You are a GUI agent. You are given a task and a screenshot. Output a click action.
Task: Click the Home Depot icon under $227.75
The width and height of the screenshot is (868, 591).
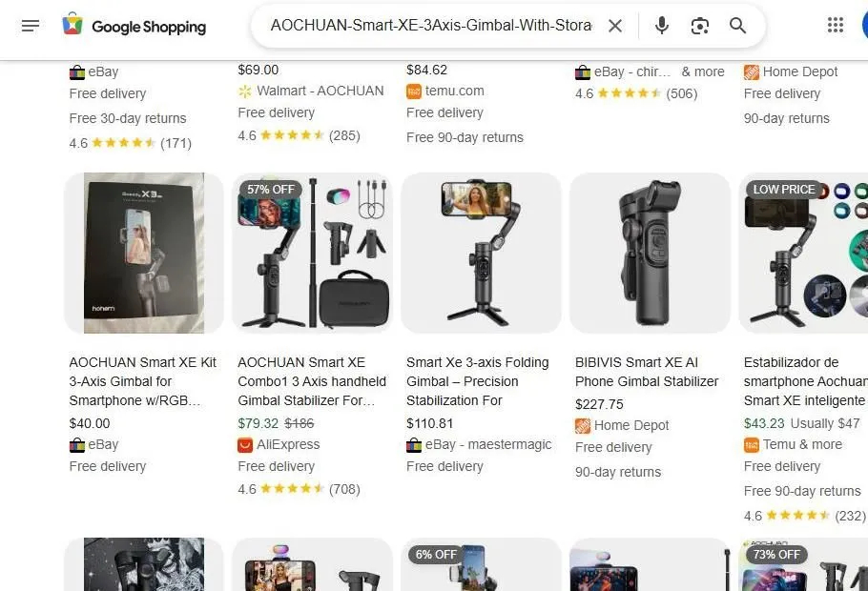(x=583, y=425)
